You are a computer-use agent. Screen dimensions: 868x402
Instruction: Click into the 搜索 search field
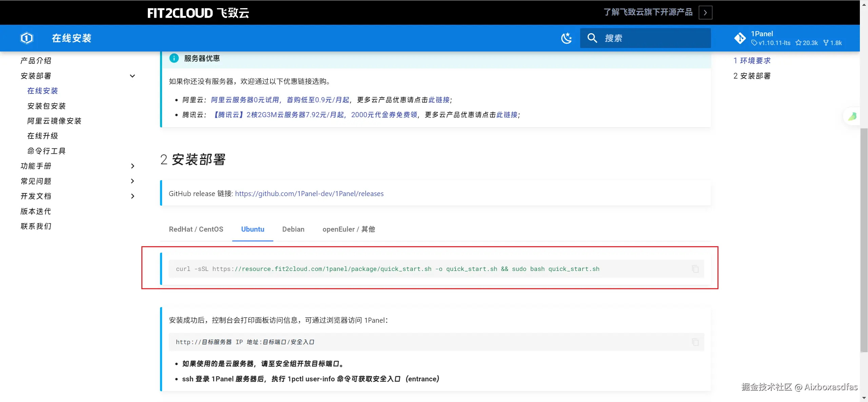click(x=654, y=38)
